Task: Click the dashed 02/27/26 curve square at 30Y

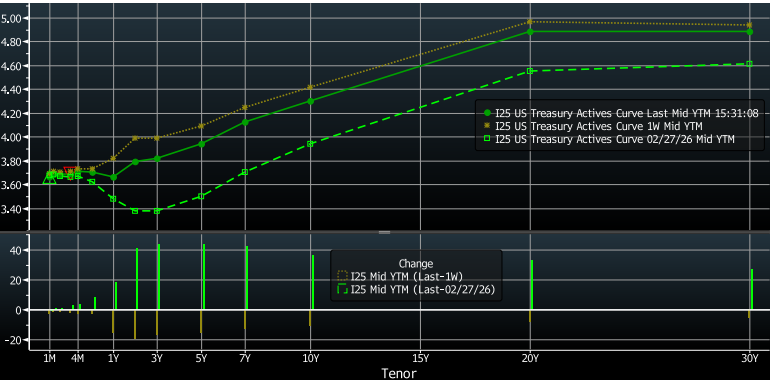Action: pos(749,64)
